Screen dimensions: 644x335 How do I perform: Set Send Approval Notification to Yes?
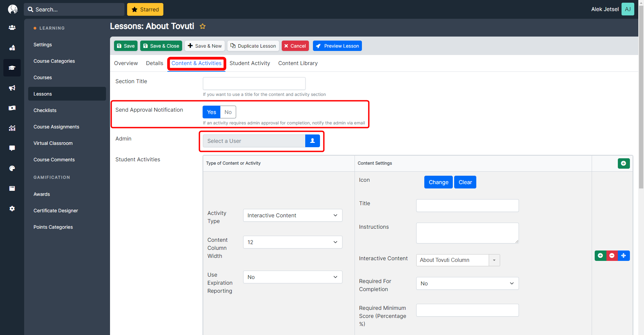tap(211, 112)
